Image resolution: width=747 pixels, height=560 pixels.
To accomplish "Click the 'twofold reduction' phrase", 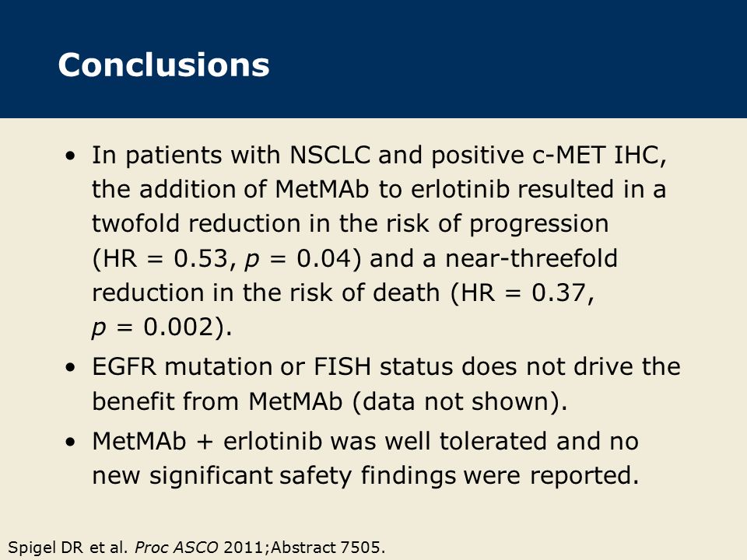I will pyautogui.click(x=196, y=224).
